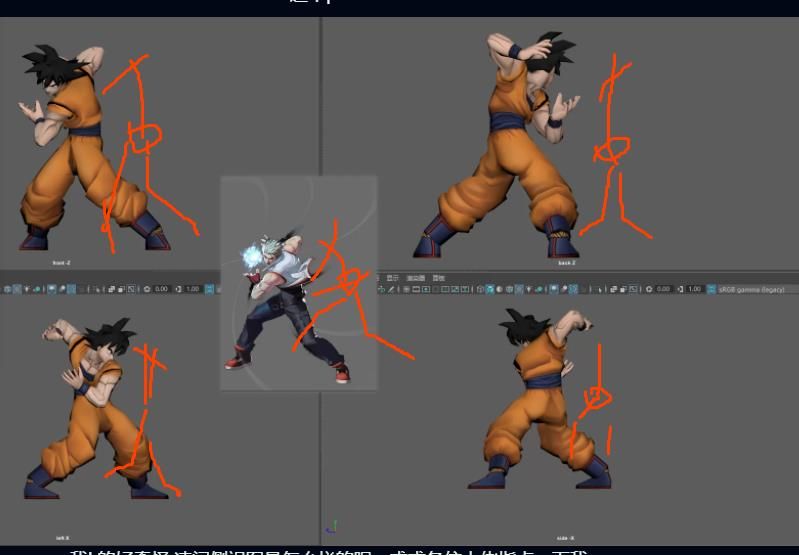799x555 pixels.
Task: Toggle multisample anti-aliasing in right panel toolbar
Action: pos(573,289)
